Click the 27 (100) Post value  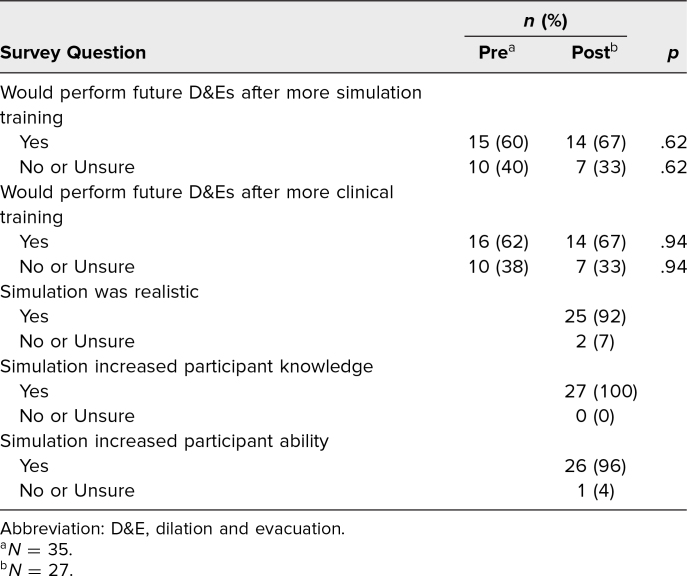click(x=601, y=391)
